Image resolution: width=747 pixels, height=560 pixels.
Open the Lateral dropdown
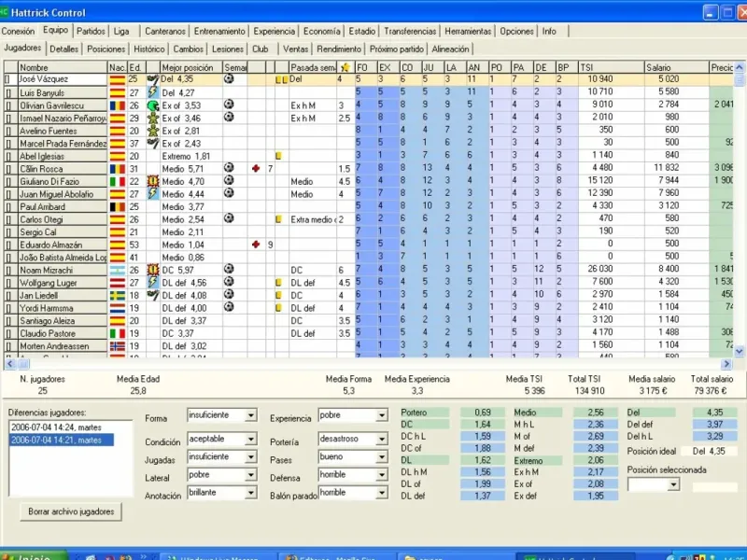point(250,475)
